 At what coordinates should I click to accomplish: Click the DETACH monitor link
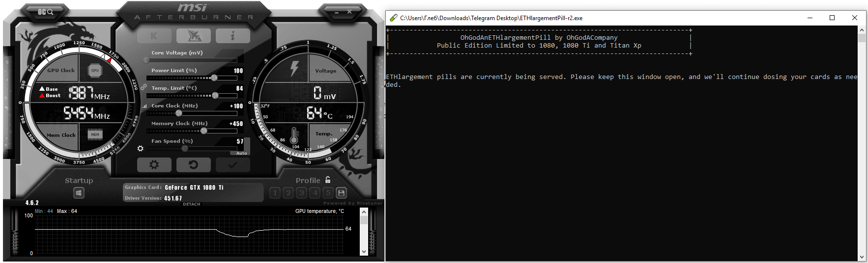point(192,204)
